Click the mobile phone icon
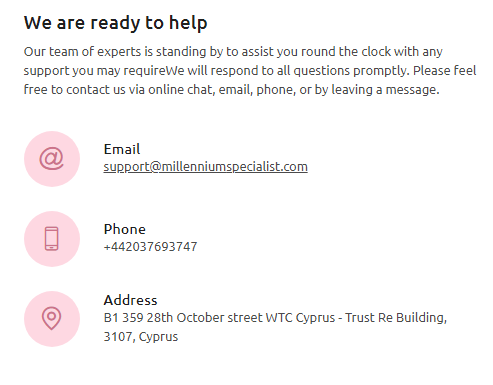Viewport: 493px width, 385px height. click(x=52, y=239)
